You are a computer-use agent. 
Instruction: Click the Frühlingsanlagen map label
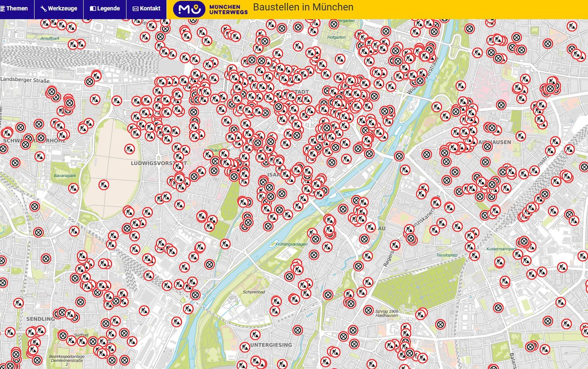[291, 244]
